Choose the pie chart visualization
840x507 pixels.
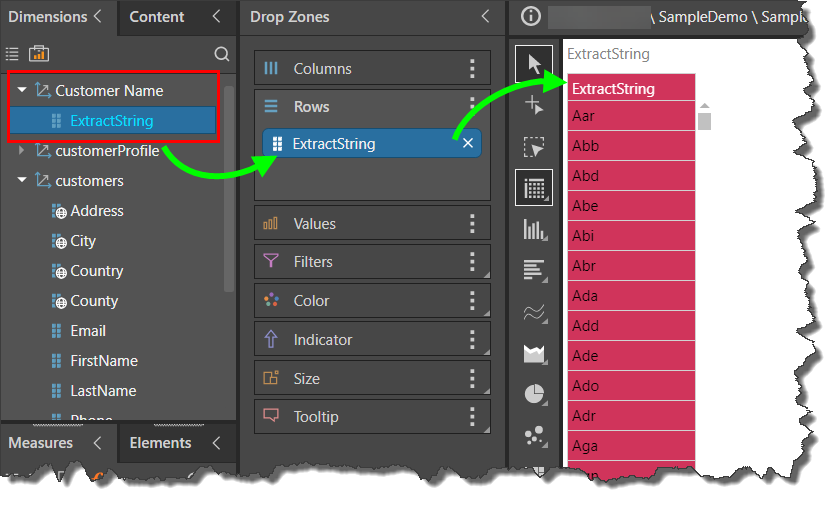(x=534, y=394)
